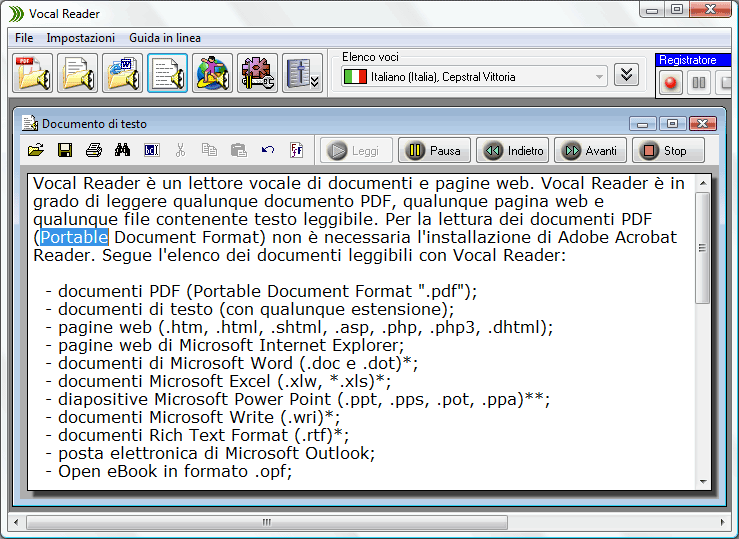Open the Guida in linea menu
The image size is (739, 539).
click(165, 38)
